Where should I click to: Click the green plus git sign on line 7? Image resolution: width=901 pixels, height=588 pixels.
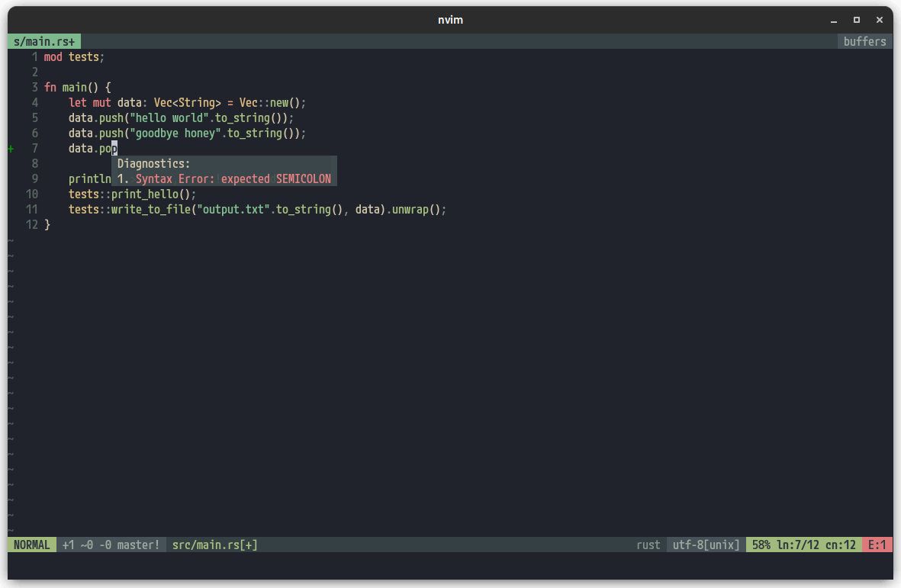click(11, 149)
